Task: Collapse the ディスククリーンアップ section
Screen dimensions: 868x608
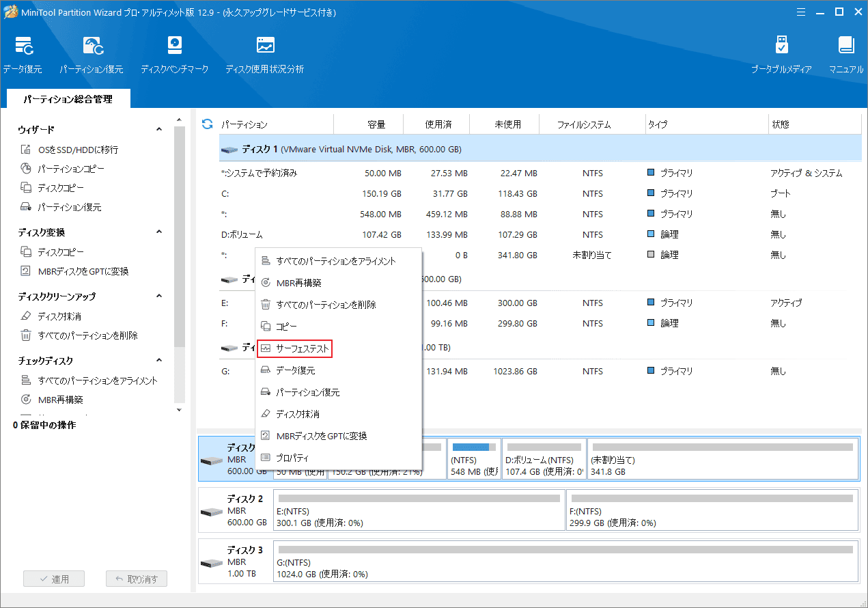Action: [159, 296]
